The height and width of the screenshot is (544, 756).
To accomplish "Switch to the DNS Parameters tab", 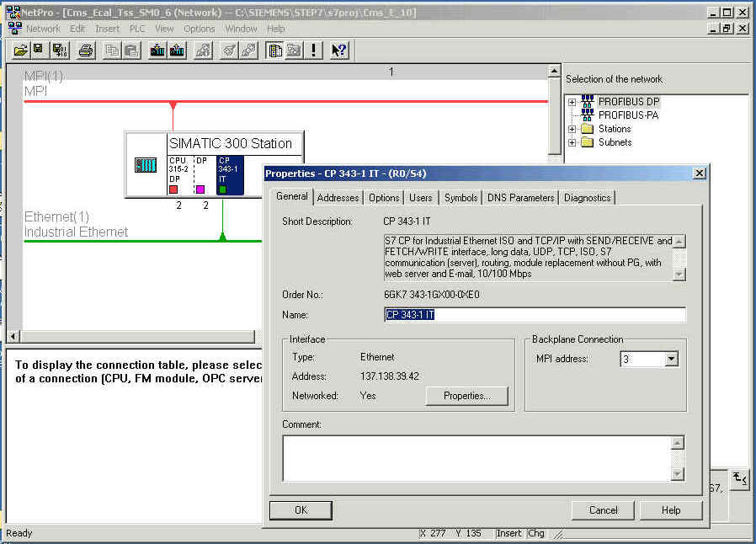I will point(521,198).
